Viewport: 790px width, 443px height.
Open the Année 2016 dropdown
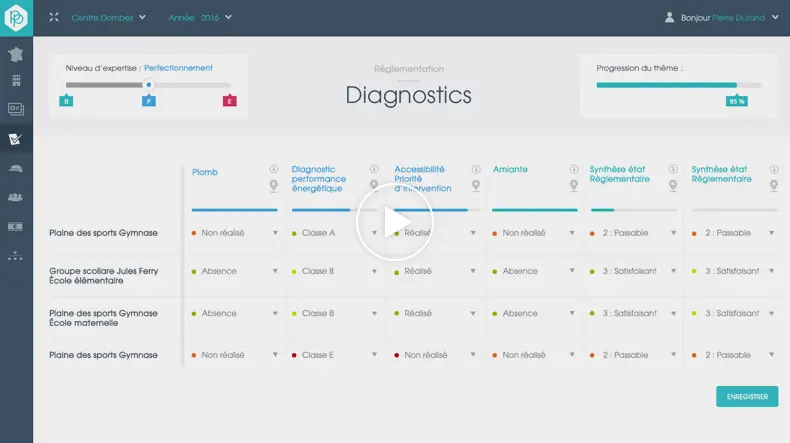coord(200,17)
